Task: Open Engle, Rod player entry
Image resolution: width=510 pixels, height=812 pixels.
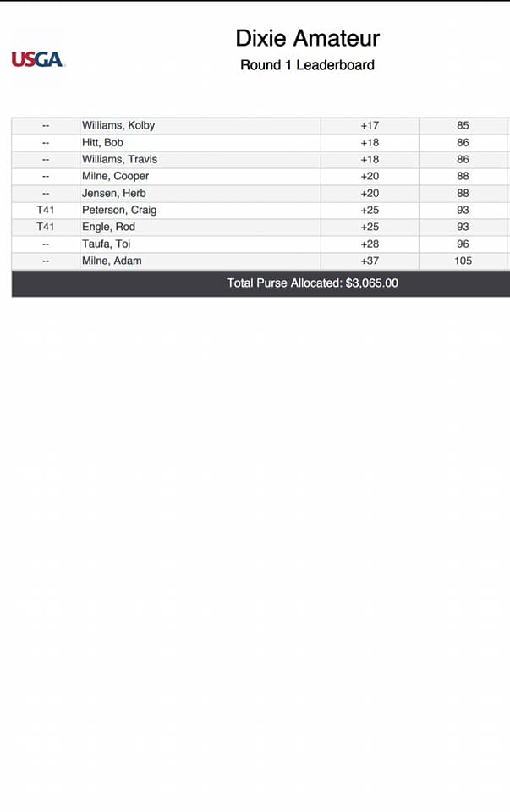Action: (108, 227)
